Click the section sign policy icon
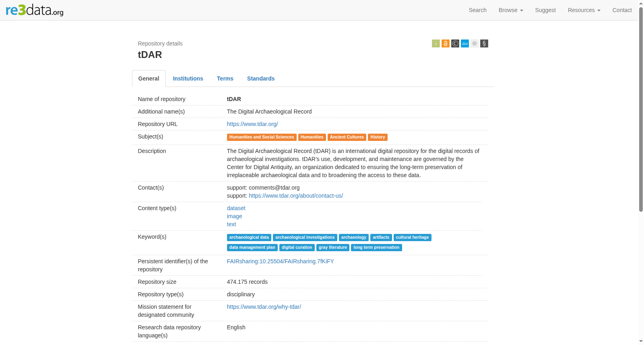644x345 pixels. 484,43
